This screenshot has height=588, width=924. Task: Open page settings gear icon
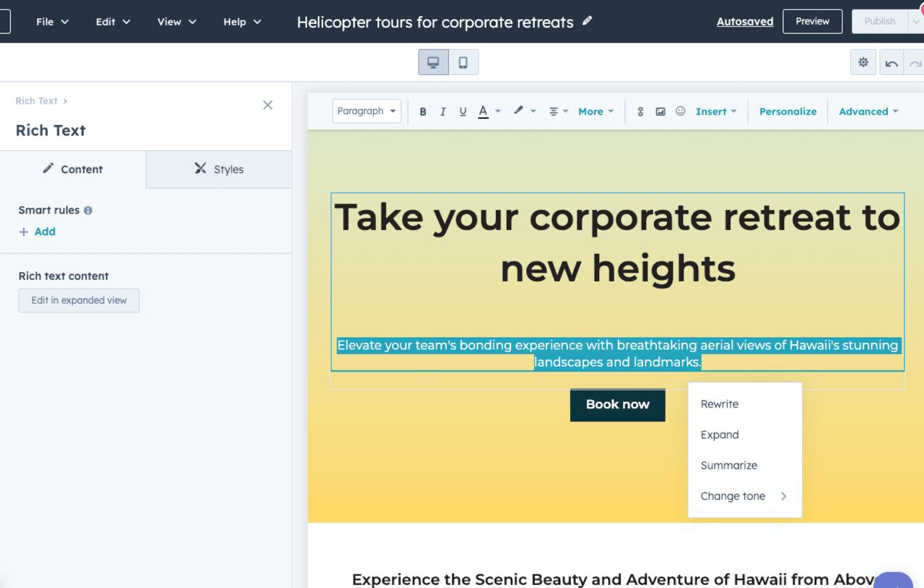coord(863,63)
